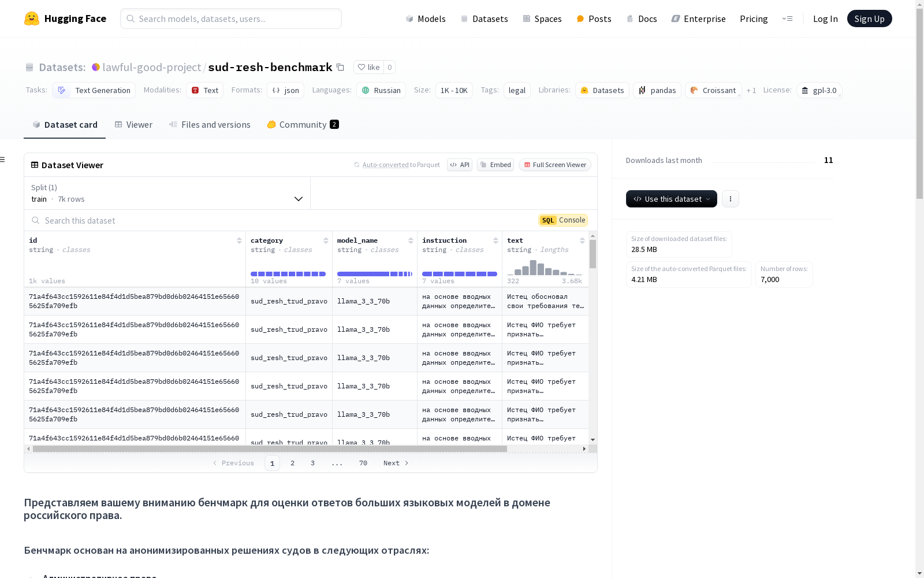924x578 pixels.
Task: Sort the category column
Action: click(x=326, y=240)
